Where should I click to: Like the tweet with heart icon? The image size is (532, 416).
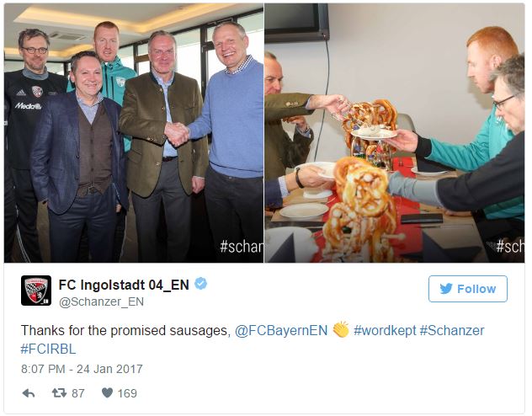107,393
